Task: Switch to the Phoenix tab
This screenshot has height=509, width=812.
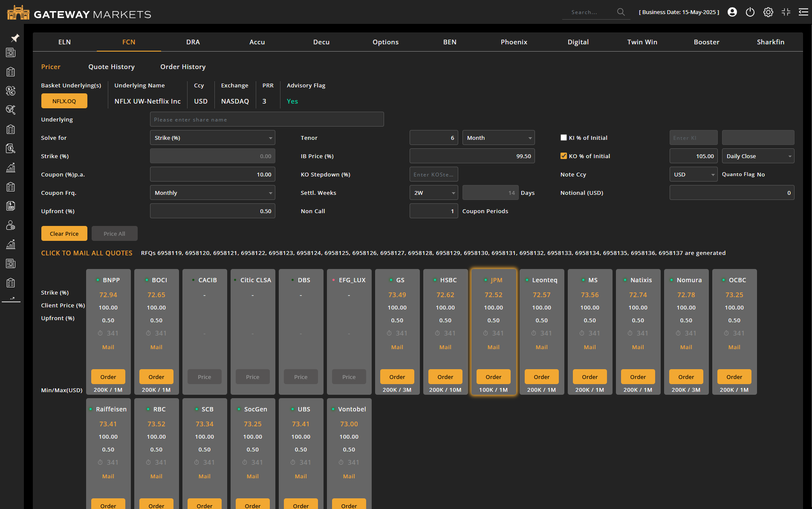Action: coord(514,42)
